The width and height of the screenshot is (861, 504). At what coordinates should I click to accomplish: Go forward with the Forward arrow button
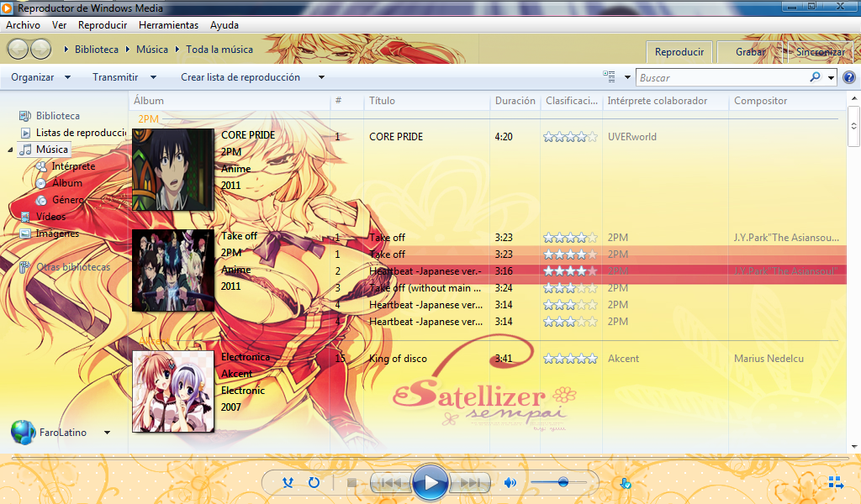pos(40,50)
